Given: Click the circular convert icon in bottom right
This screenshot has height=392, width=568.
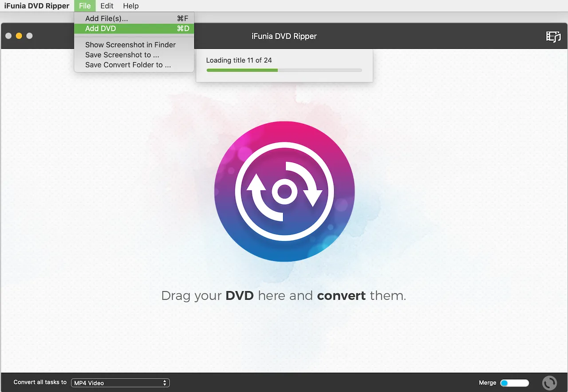Looking at the screenshot, I should click(x=549, y=382).
